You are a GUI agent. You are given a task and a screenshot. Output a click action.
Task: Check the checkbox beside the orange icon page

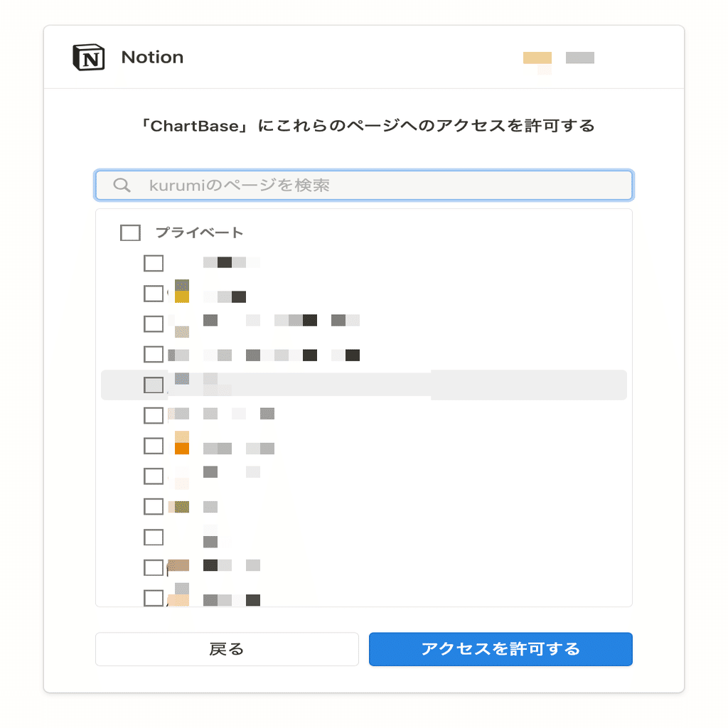pyautogui.click(x=154, y=446)
